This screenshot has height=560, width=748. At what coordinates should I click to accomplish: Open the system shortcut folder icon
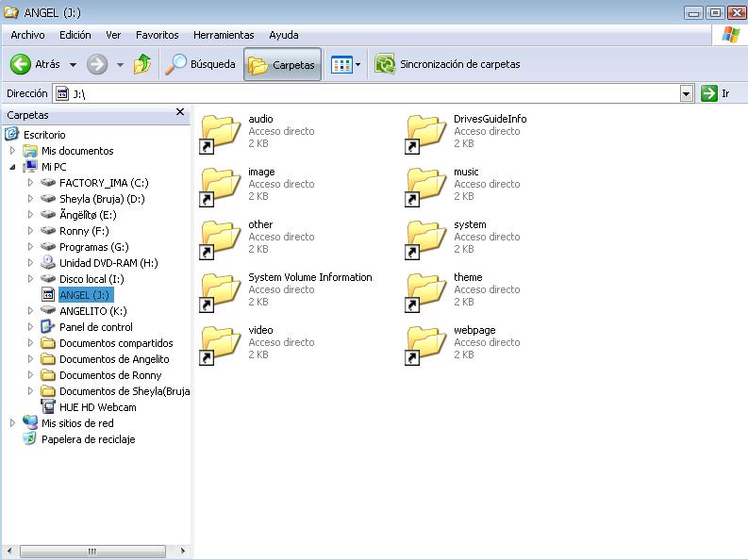[x=425, y=240]
